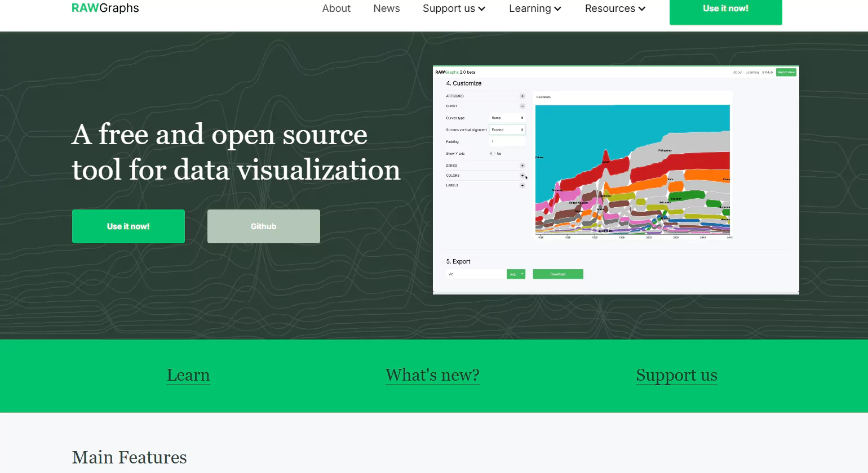Expand the COLORS section plus icon
This screenshot has width=868, height=473.
[522, 176]
